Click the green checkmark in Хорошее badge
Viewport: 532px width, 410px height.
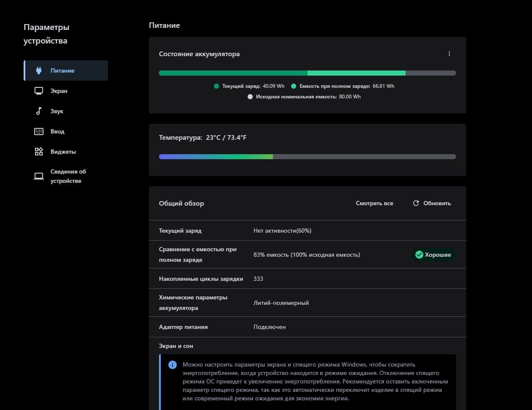coord(419,255)
